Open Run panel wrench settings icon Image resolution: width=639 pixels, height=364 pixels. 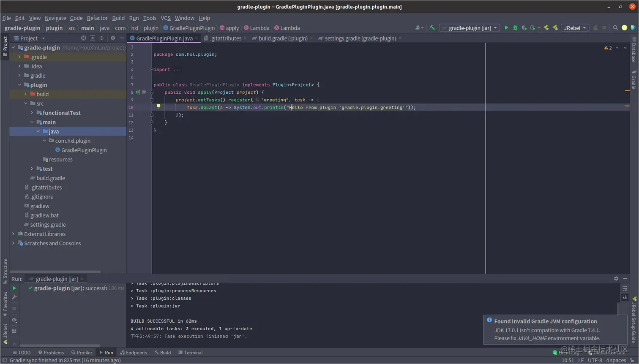click(14, 297)
